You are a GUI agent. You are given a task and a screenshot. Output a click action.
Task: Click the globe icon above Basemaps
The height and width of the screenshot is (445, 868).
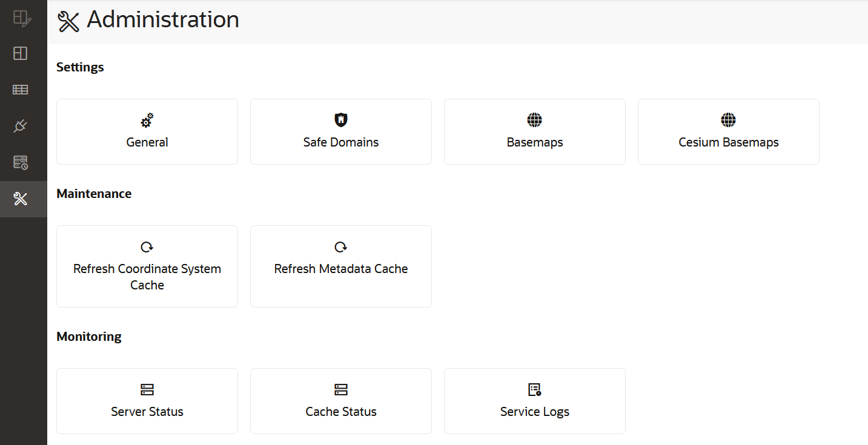tap(534, 120)
